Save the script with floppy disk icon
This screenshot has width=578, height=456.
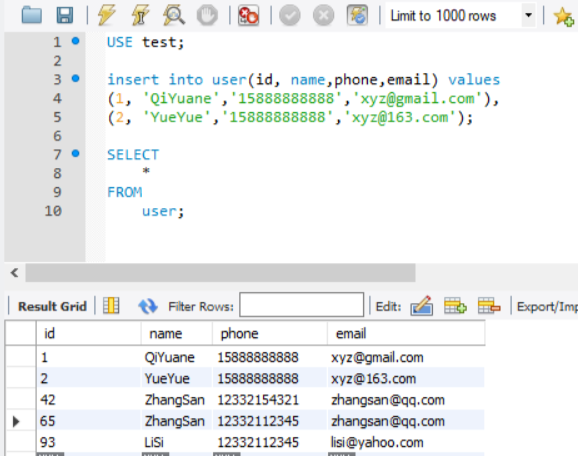point(65,15)
